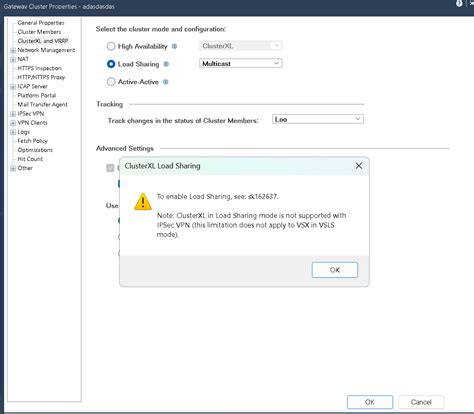
Task: Open Cluster Members in the tree
Action: click(x=39, y=32)
